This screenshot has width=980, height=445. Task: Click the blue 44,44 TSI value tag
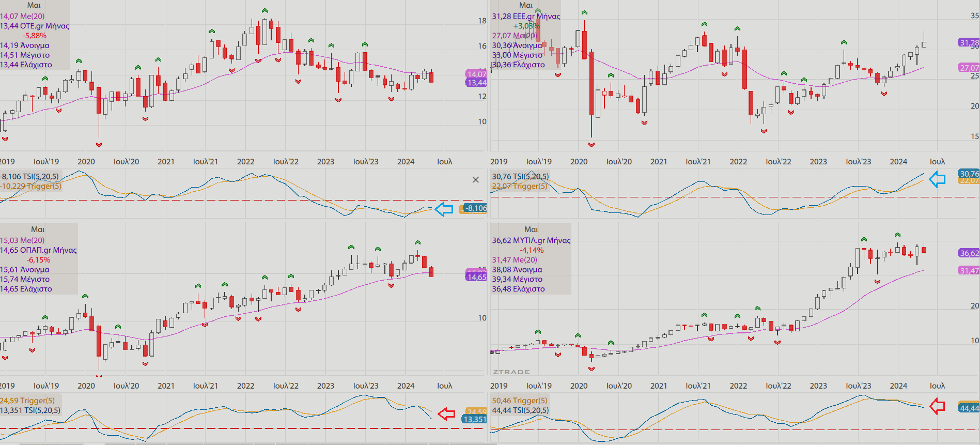pyautogui.click(x=969, y=408)
